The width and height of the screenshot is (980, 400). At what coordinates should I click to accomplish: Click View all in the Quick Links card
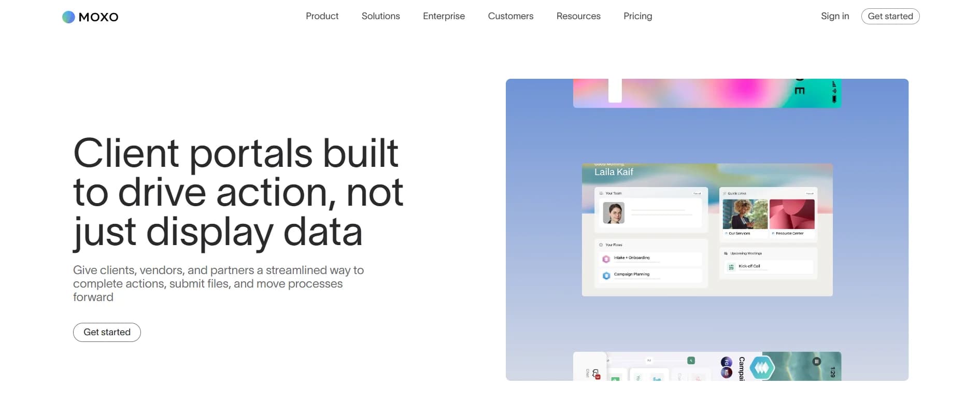(x=809, y=193)
